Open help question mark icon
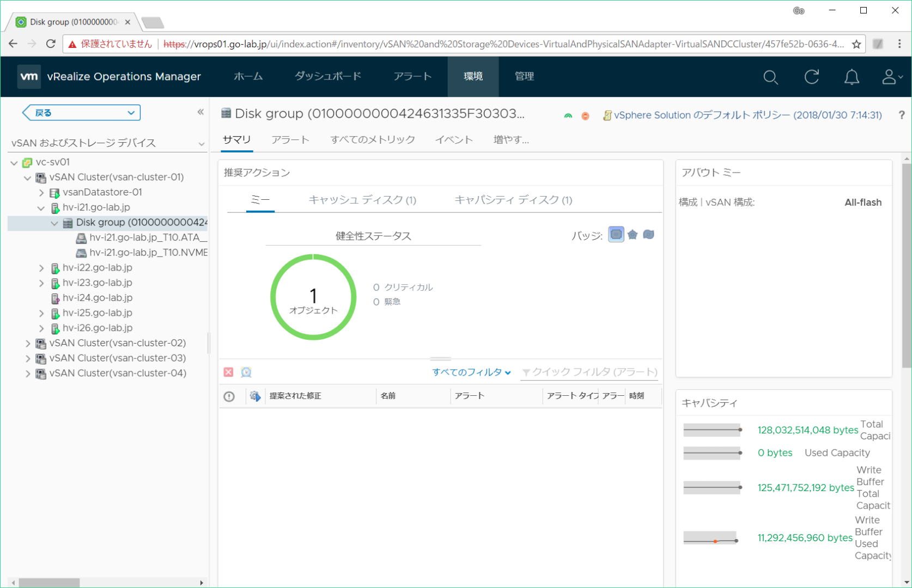The height and width of the screenshot is (588, 912). click(902, 115)
